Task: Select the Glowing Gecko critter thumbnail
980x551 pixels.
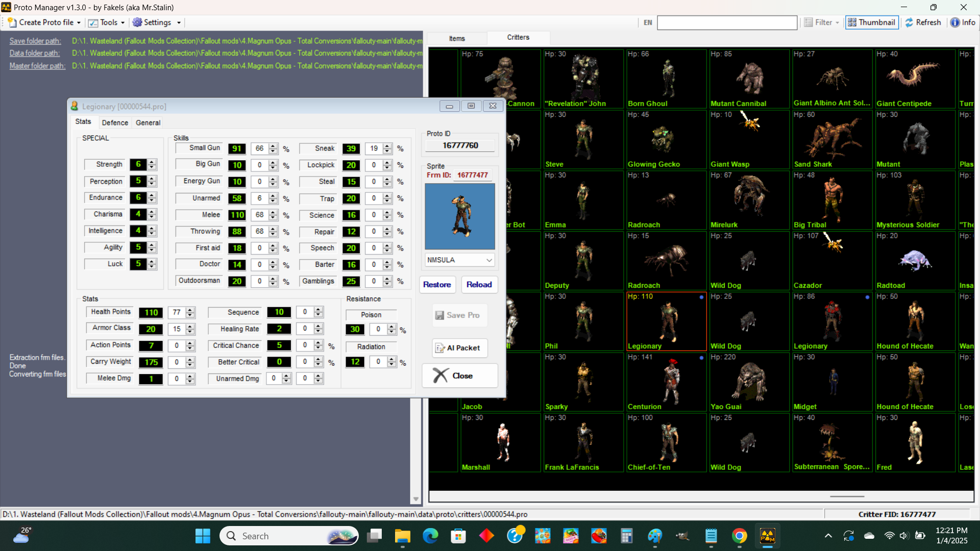Action: coord(667,139)
